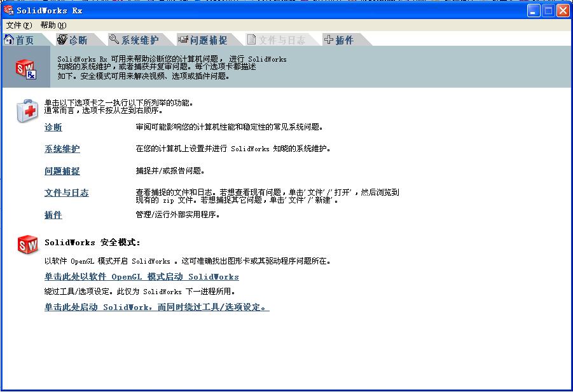Viewport: 573px width, 392px height.
Task: Click the document icon on 文件与日志 tab
Action: click(x=251, y=39)
